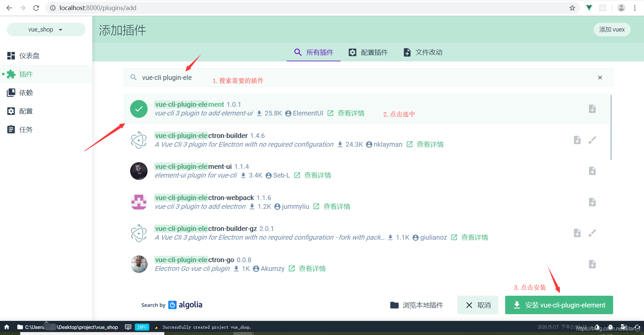Go back with the browser back arrow

[9, 8]
